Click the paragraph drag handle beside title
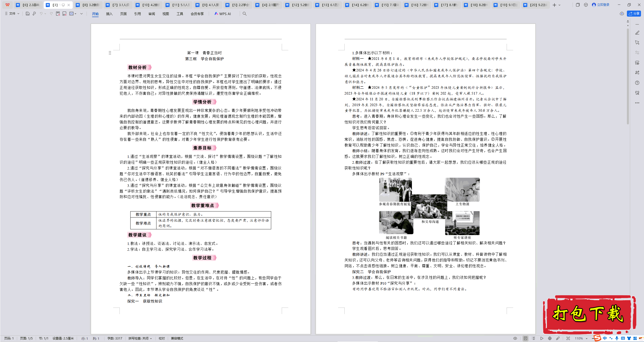 coord(110,53)
